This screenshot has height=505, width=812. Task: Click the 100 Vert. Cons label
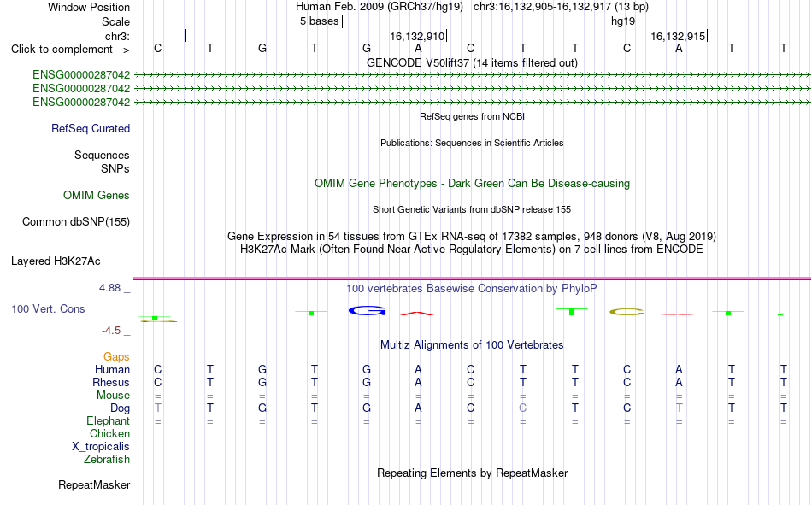(48, 308)
